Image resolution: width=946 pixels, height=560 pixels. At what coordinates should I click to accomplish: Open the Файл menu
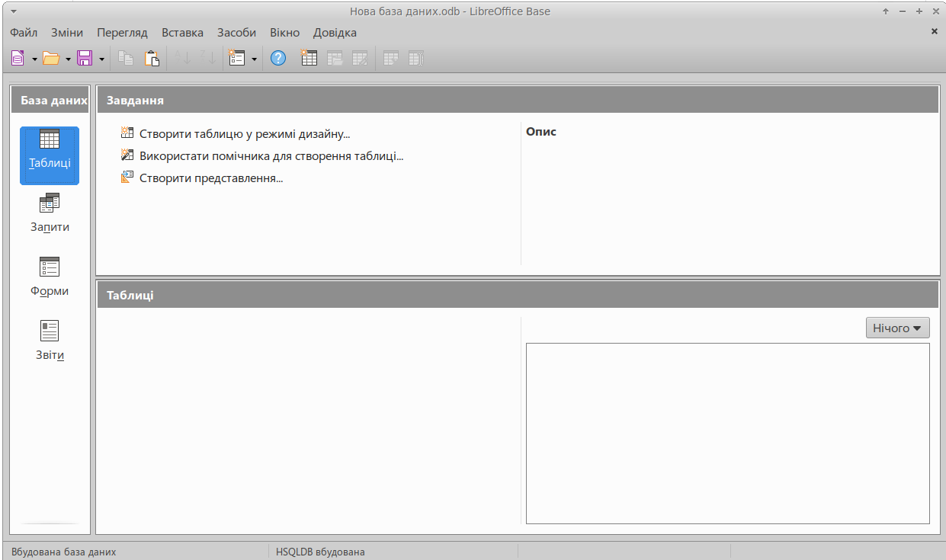click(x=24, y=33)
